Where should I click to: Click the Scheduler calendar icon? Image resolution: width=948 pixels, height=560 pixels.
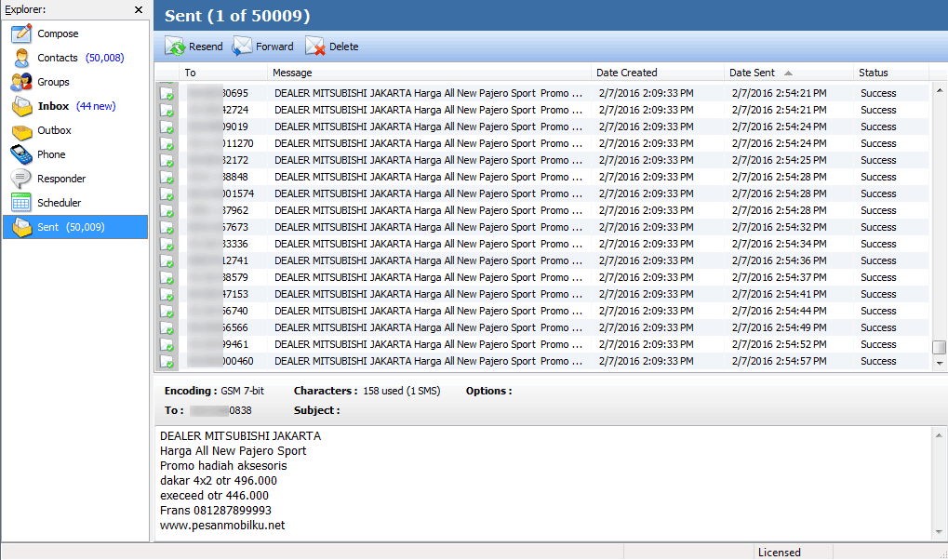(x=21, y=203)
